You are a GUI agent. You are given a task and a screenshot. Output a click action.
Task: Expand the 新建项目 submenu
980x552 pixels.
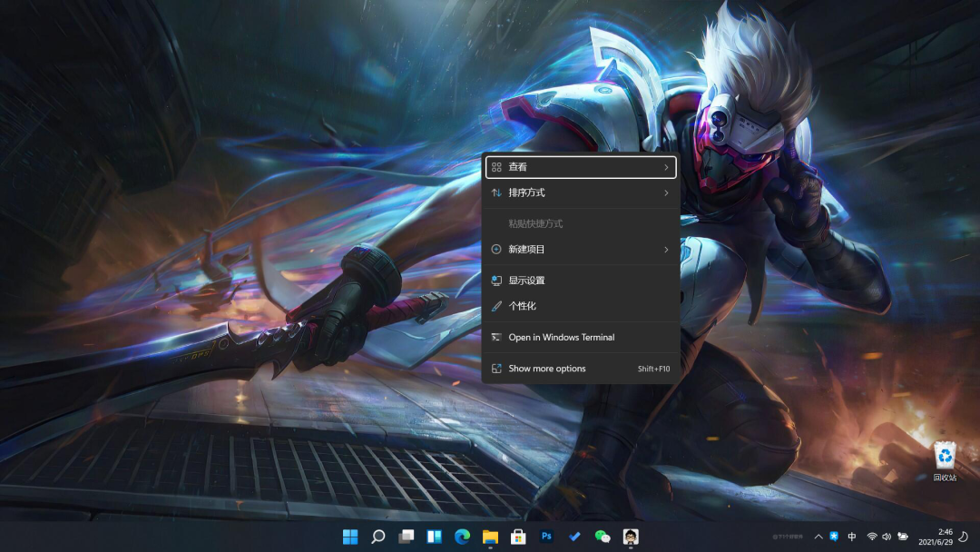tap(581, 250)
